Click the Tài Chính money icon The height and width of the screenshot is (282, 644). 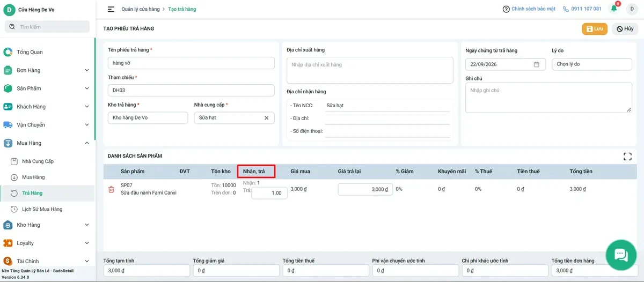coord(8,262)
